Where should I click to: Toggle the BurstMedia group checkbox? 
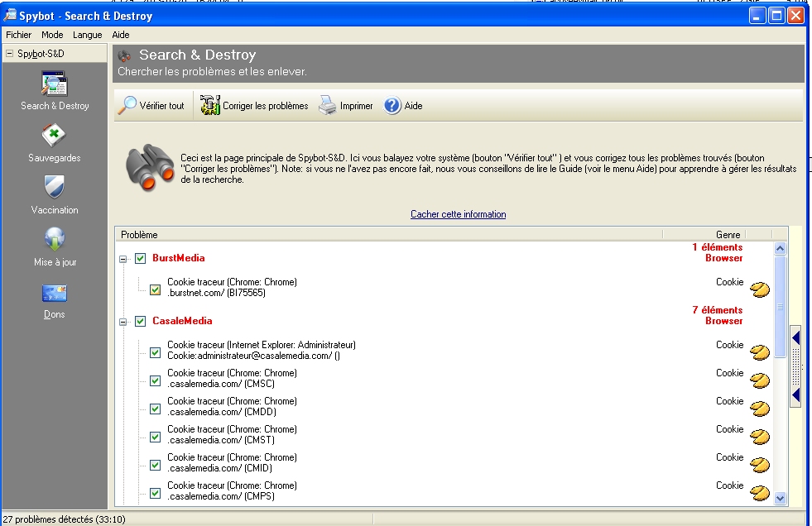tap(141, 258)
